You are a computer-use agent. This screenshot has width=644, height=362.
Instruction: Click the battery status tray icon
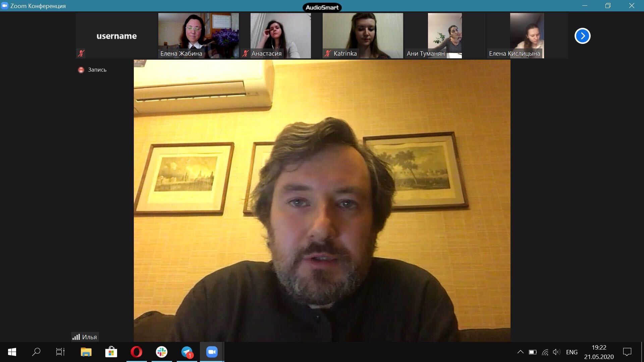click(533, 352)
